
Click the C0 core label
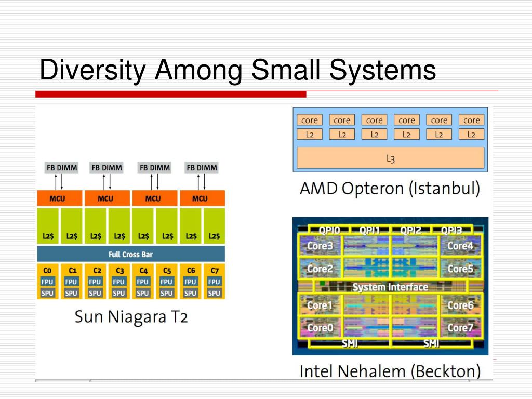tap(47, 270)
